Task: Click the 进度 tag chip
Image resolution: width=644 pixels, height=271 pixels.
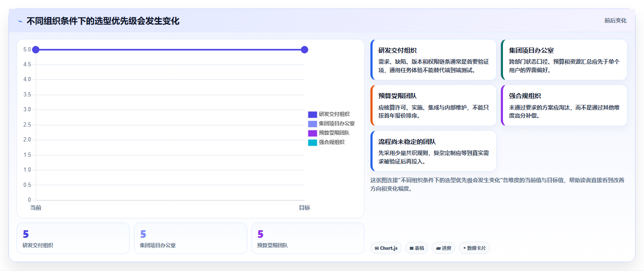Action: [443, 248]
